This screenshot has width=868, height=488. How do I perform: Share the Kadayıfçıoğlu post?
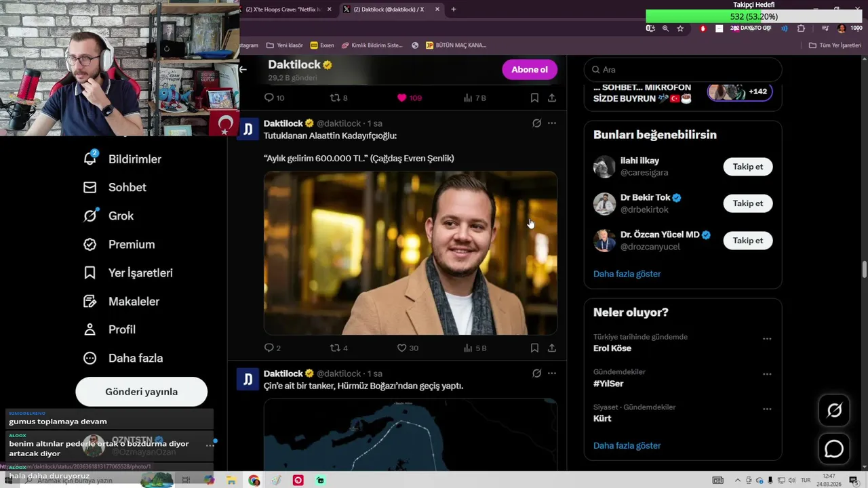click(552, 348)
